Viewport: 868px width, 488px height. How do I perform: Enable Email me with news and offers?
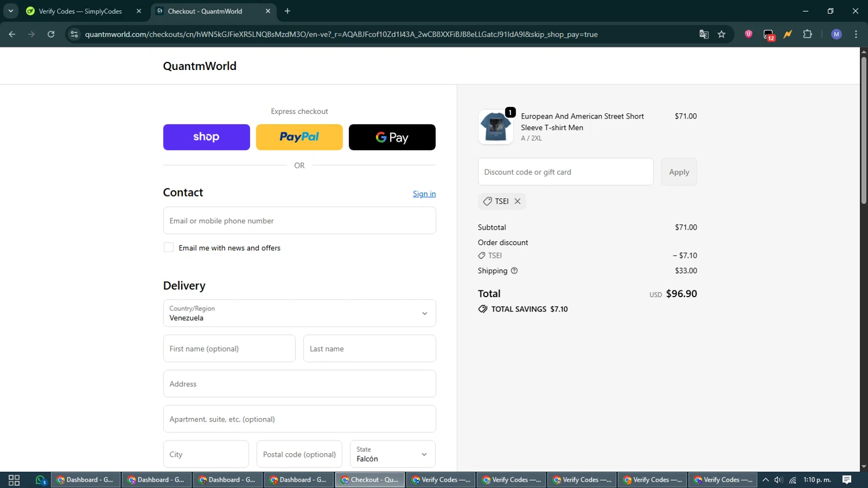[168, 247]
